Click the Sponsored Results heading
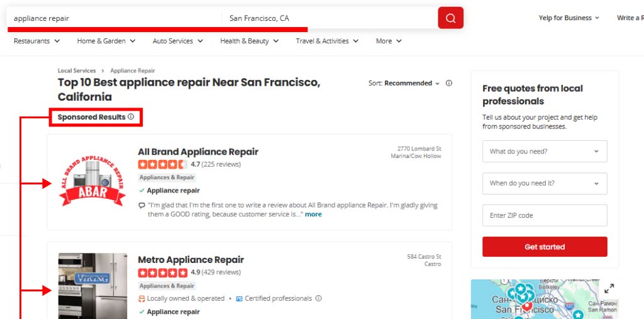Screen dimensions: 644x319 pyautogui.click(x=92, y=117)
